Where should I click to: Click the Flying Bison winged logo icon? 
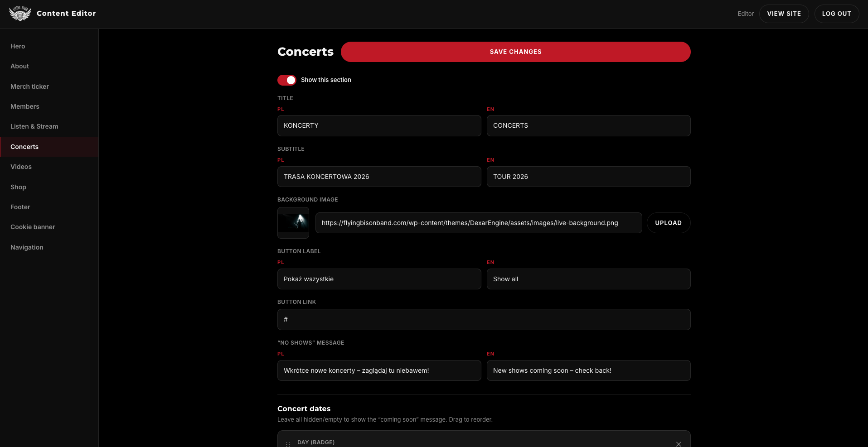20,14
